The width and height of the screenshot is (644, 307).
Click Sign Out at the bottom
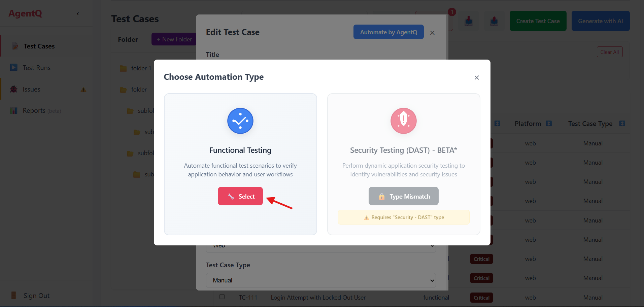tap(36, 295)
